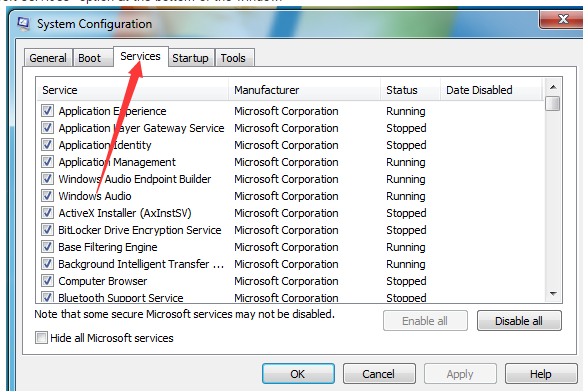The width and height of the screenshot is (583, 391).
Task: Click the services list scroll down arrow
Action: (x=553, y=294)
